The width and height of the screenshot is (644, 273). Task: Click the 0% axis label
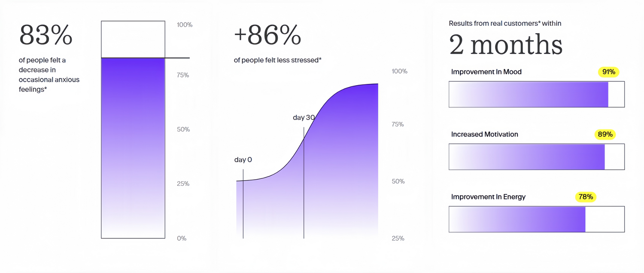tap(182, 238)
